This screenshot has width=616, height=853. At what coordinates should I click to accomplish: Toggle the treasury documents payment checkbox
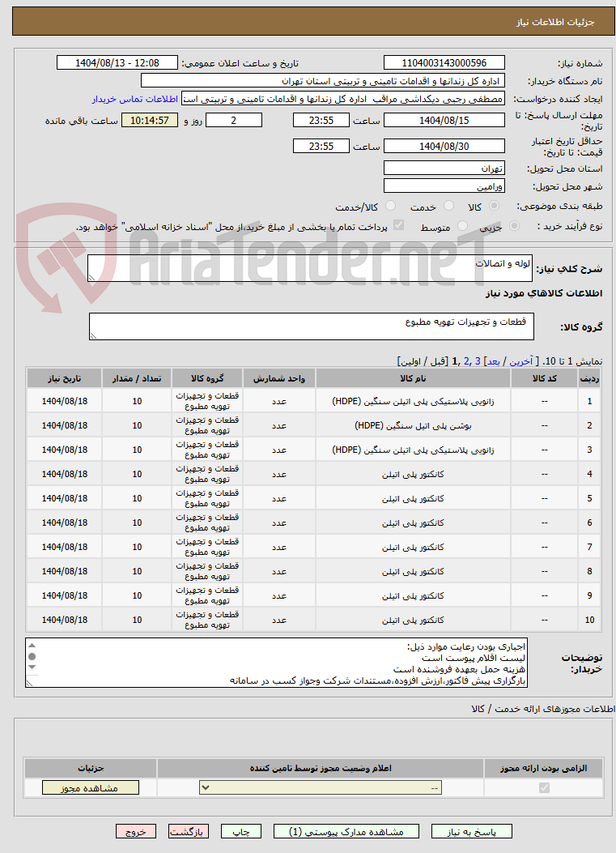[398, 225]
